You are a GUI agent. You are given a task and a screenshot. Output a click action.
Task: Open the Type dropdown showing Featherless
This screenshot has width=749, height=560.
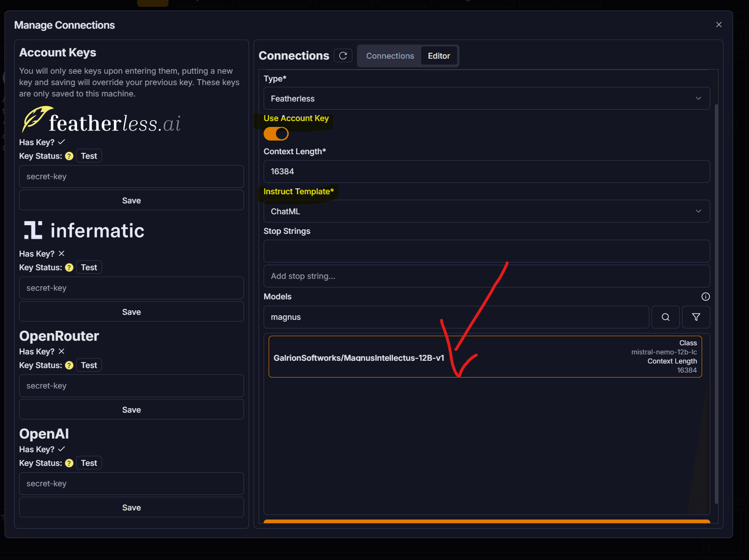[x=487, y=98]
